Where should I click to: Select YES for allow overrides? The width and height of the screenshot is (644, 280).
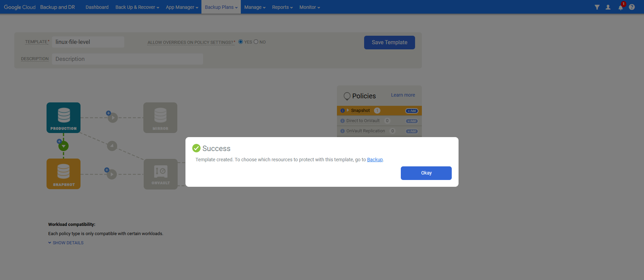coord(240,42)
